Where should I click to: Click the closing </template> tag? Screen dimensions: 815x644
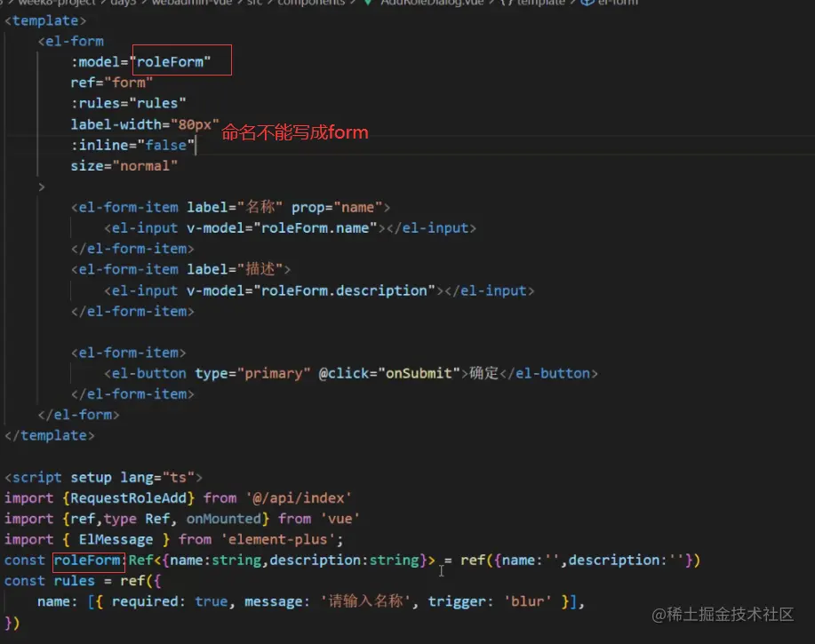(x=50, y=436)
